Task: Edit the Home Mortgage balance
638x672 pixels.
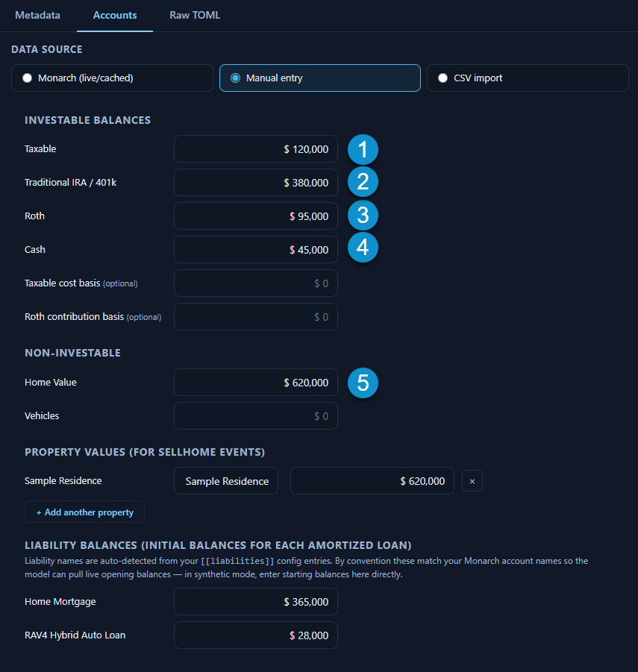Action: click(x=256, y=602)
